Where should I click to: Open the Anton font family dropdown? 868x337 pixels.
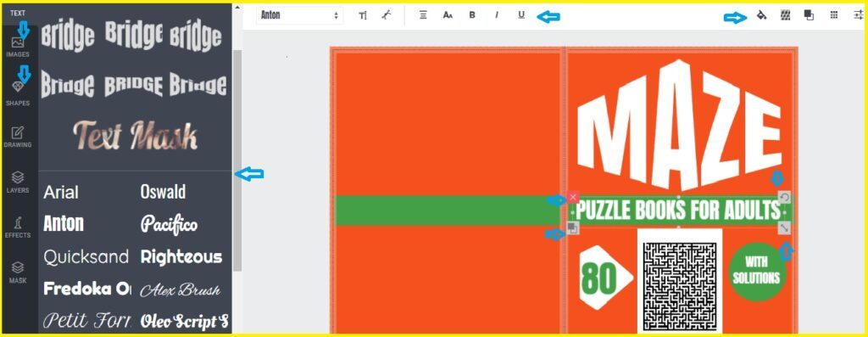point(299,15)
